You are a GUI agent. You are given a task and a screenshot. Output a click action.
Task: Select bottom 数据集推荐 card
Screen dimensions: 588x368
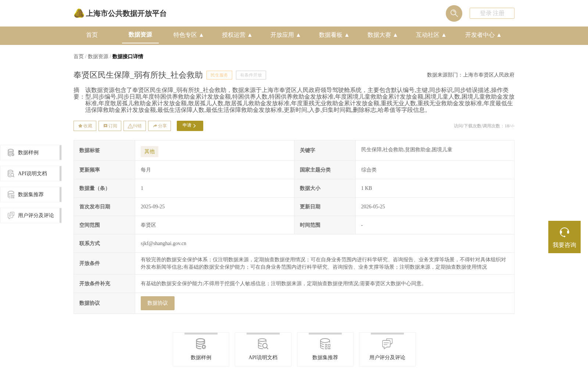click(325, 350)
